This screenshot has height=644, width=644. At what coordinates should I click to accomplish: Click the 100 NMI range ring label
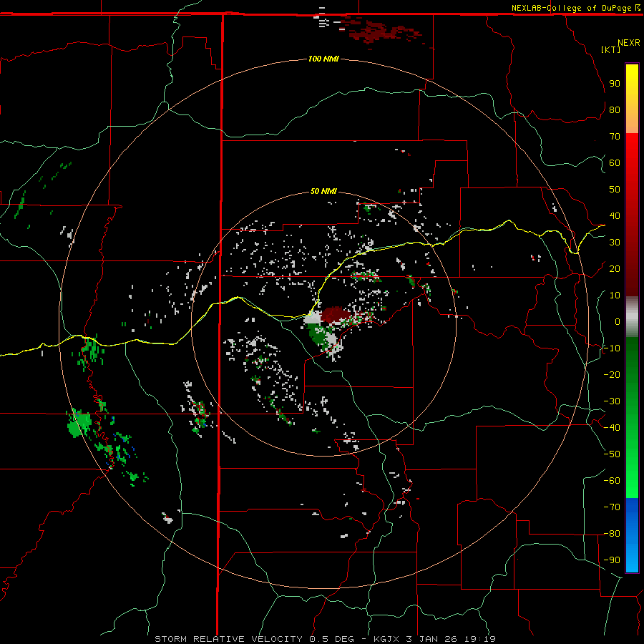pos(323,59)
